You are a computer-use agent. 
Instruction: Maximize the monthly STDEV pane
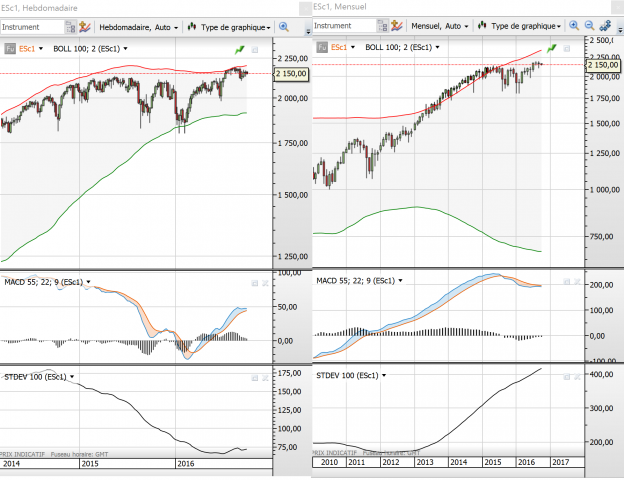click(567, 377)
